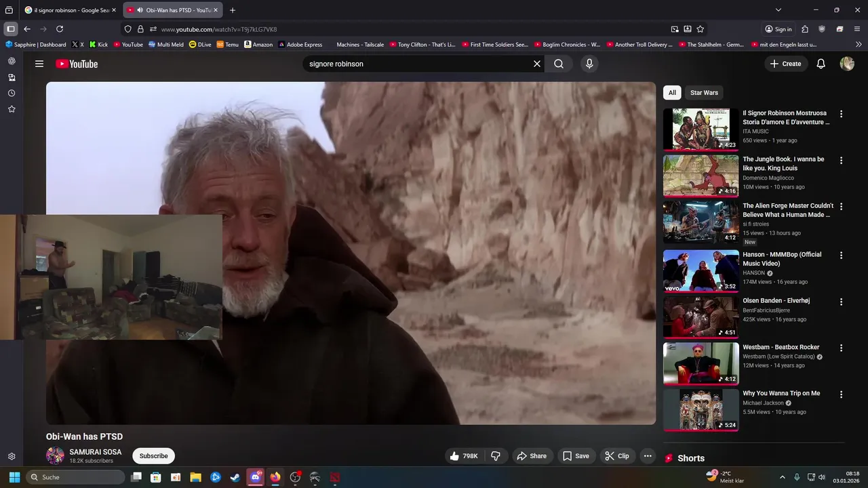The image size is (868, 488).
Task: Run search with magnifier button
Action: pos(559,64)
